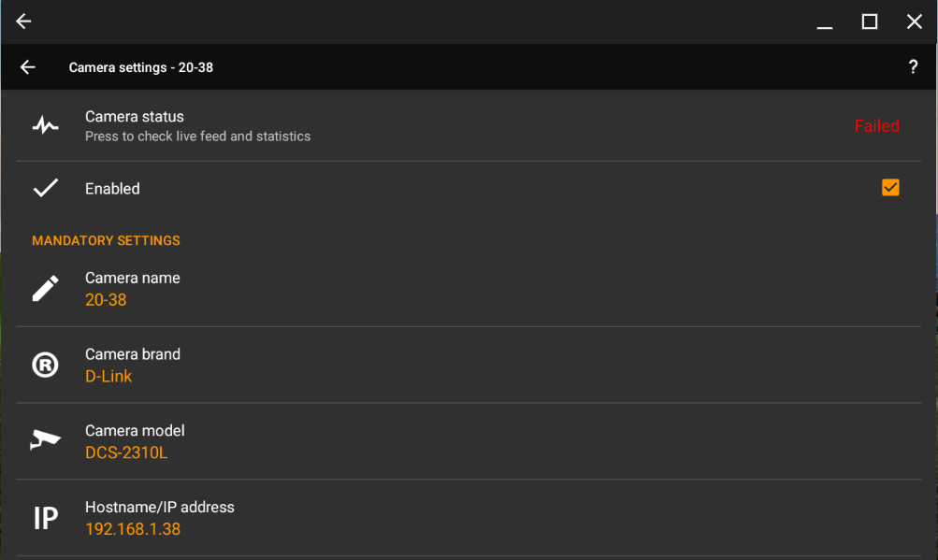Image resolution: width=938 pixels, height=560 pixels.
Task: Click the checkmark icon beside Enabled
Action: (x=46, y=188)
